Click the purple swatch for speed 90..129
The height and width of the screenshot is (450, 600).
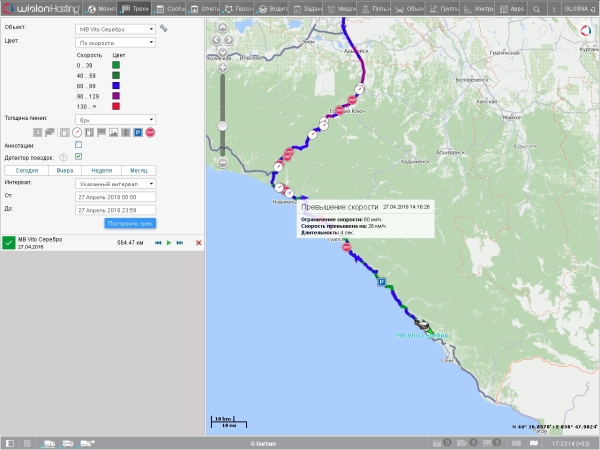116,96
